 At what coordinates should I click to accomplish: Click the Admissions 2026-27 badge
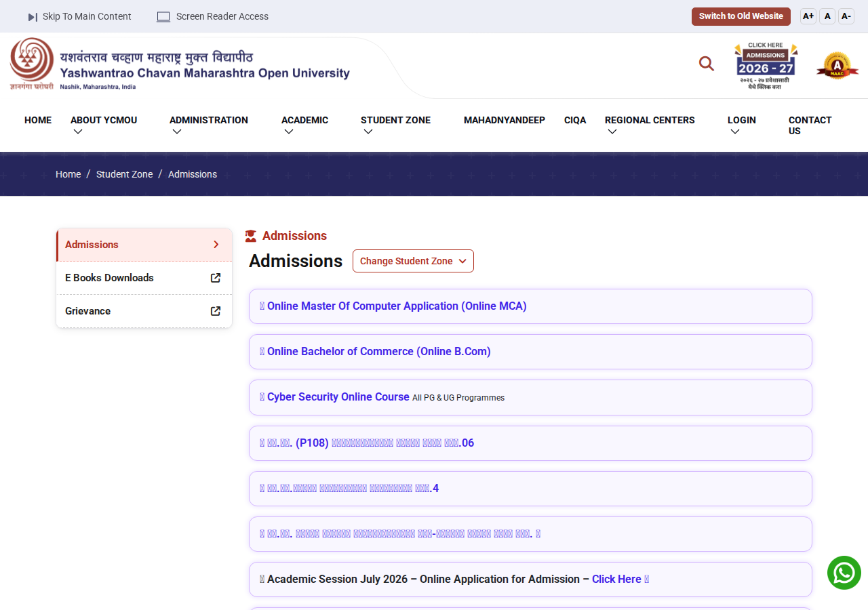click(766, 66)
